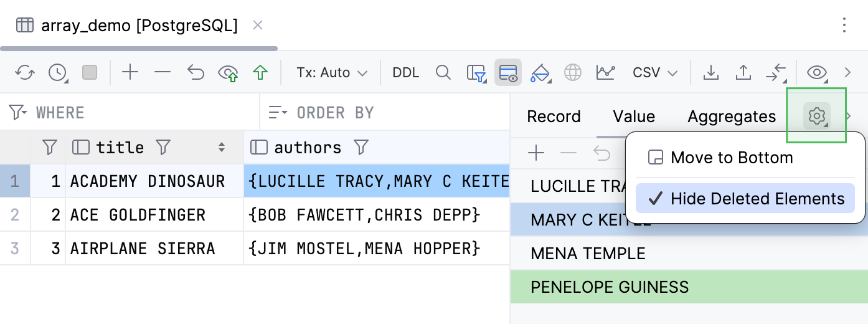Open the chart view icon

click(x=605, y=73)
